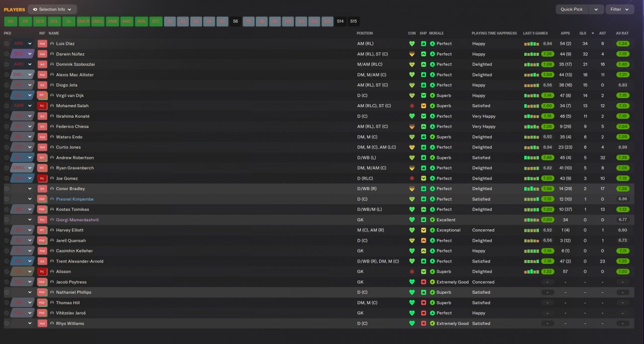
Task: Select the STC position slot
Action: coord(156,21)
